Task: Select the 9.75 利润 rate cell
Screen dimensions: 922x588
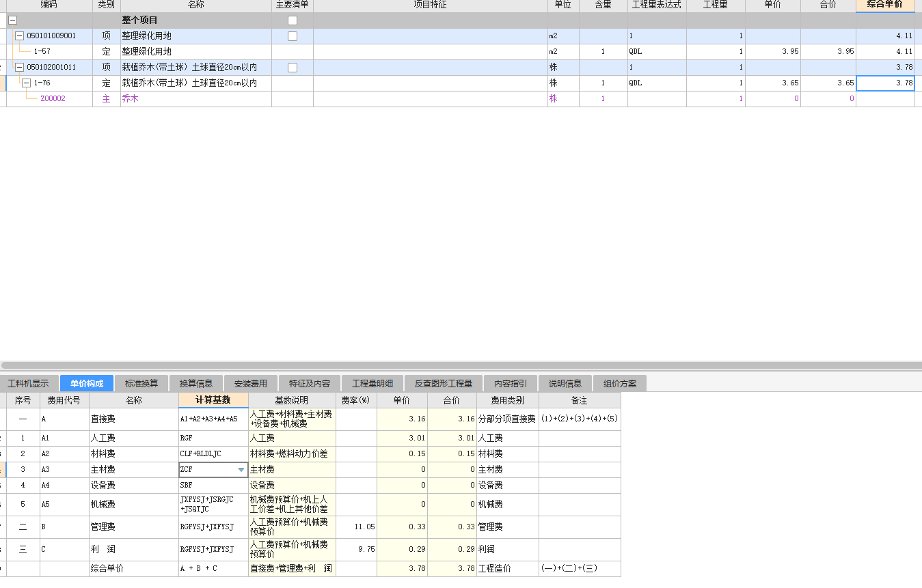Action: pos(356,550)
